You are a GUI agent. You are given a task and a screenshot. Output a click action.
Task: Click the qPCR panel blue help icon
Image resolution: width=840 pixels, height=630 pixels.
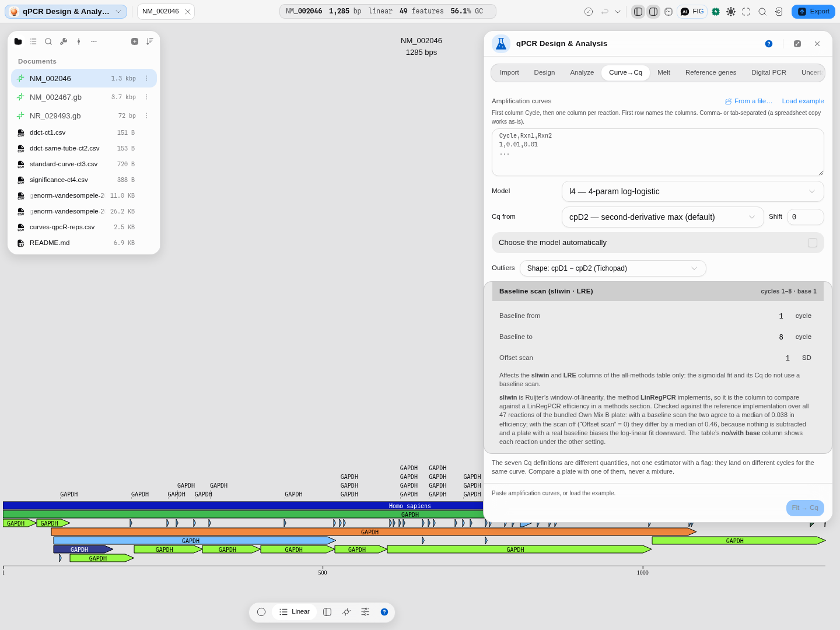coord(769,44)
